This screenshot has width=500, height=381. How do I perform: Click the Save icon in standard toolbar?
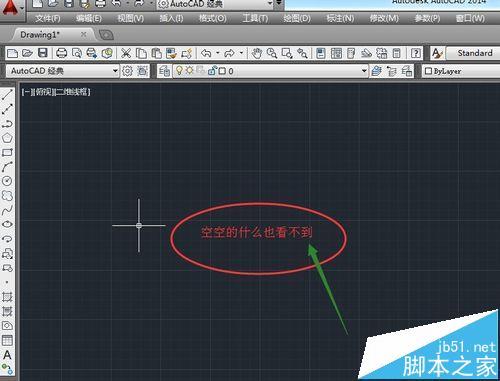tap(43, 53)
